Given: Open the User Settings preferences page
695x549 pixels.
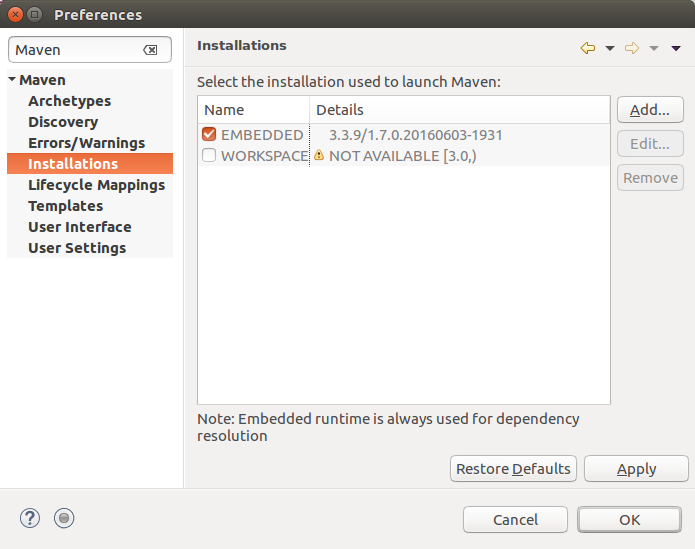Looking at the screenshot, I should pyautogui.click(x=77, y=248).
